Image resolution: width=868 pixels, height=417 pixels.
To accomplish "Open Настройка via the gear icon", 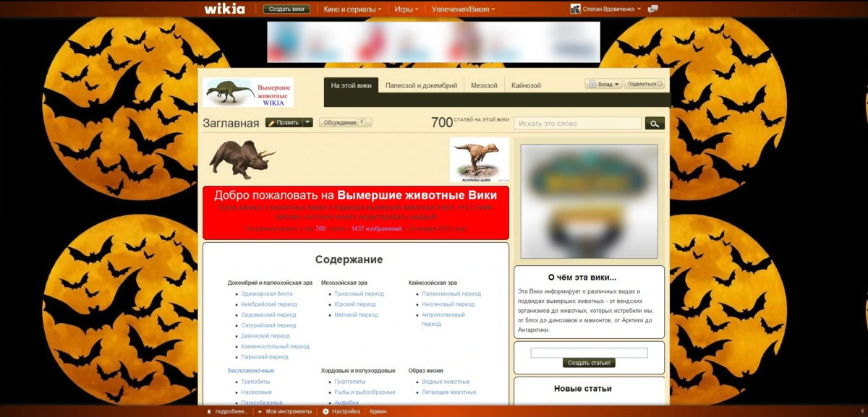I will (x=326, y=410).
